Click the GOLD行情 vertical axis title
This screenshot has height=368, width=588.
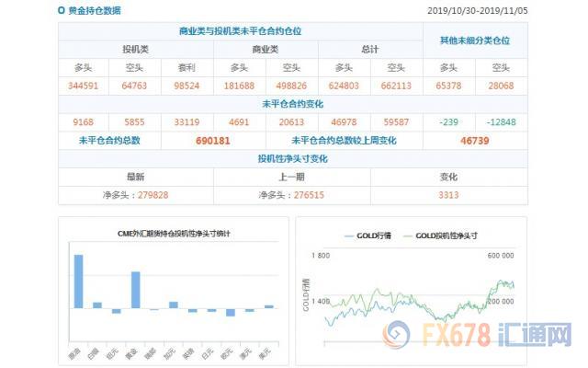tap(306, 295)
